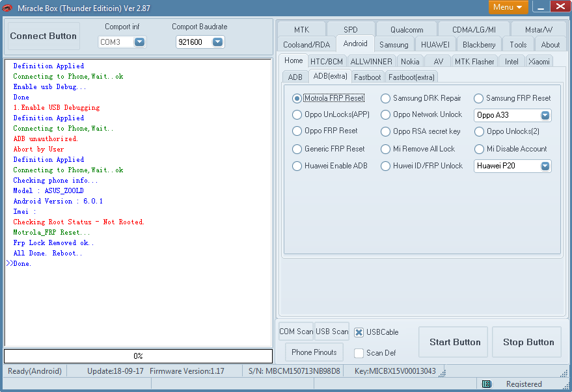Image resolution: width=572 pixels, height=392 pixels.
Task: Expand the Oppo A33 model dropdown
Action: pos(545,116)
